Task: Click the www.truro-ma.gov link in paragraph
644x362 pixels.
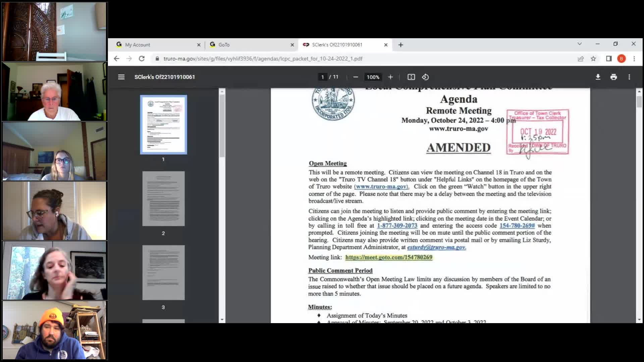Action: [381, 187]
